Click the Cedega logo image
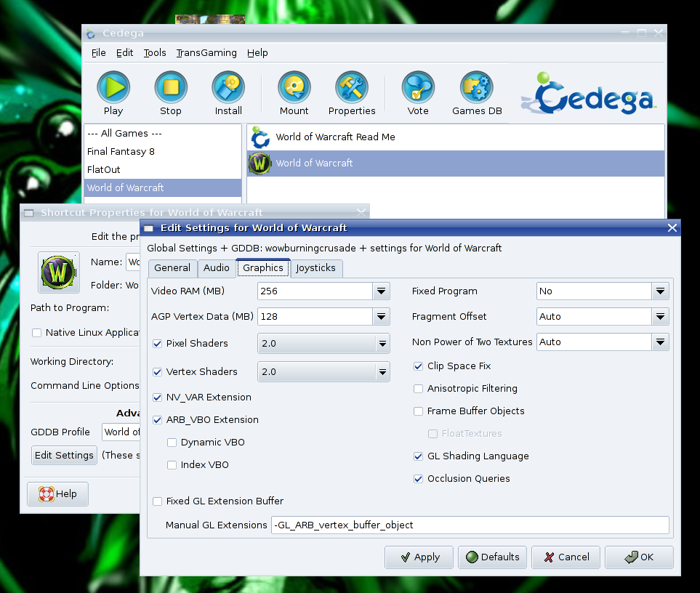700x593 pixels. point(588,93)
